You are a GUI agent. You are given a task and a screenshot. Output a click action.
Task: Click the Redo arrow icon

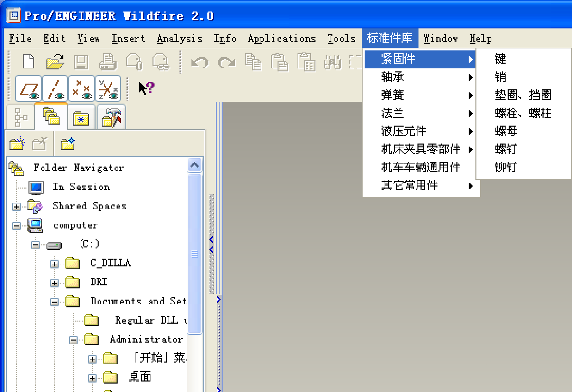pos(226,62)
